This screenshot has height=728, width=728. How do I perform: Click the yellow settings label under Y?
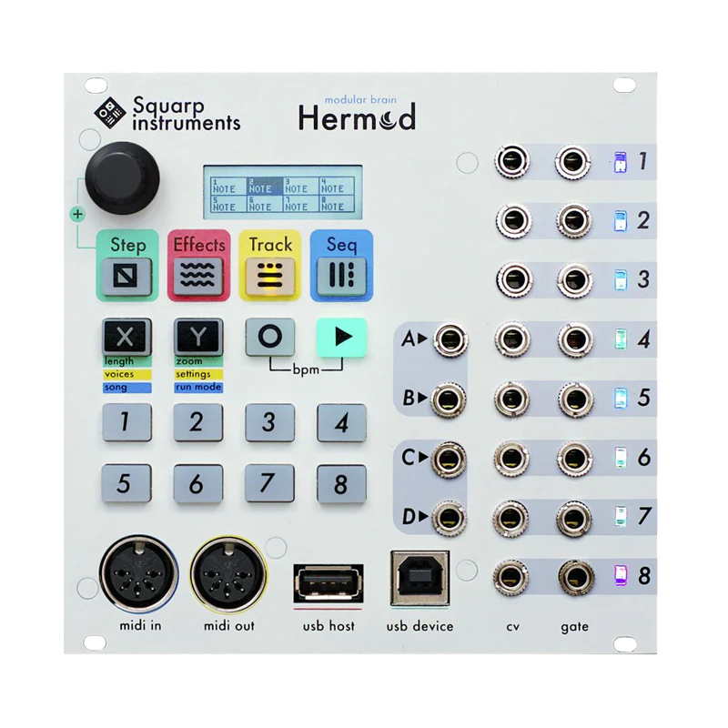coord(198,374)
